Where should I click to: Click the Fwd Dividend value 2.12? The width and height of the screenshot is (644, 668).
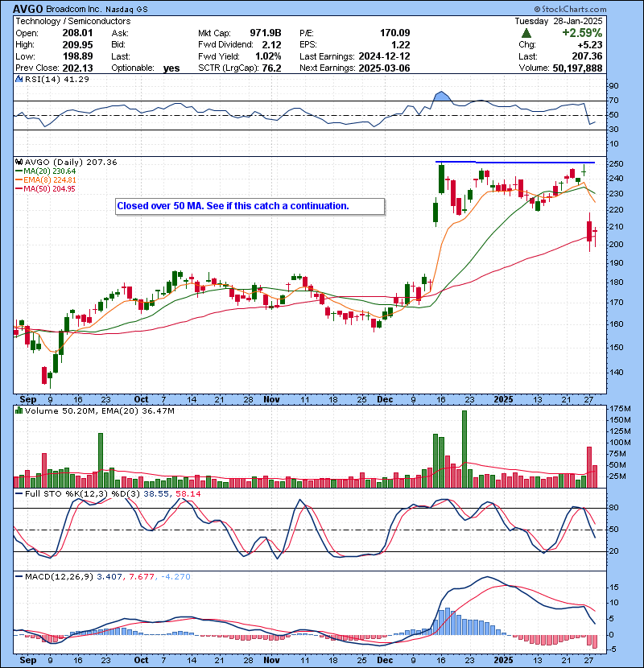[271, 45]
